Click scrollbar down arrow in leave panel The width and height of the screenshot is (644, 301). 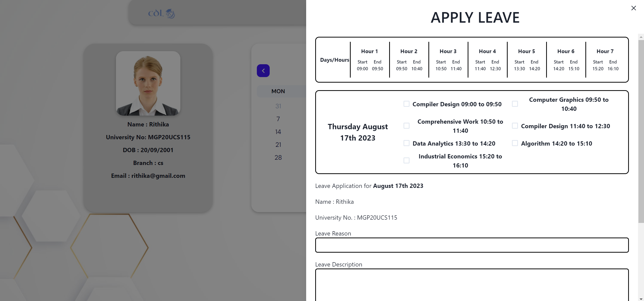pyautogui.click(x=641, y=299)
